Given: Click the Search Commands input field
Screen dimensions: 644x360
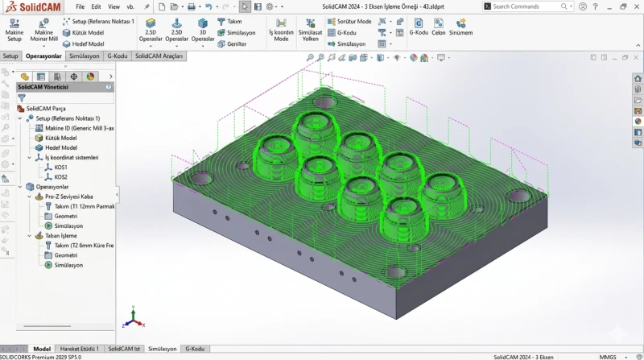Looking at the screenshot, I should (x=526, y=6).
